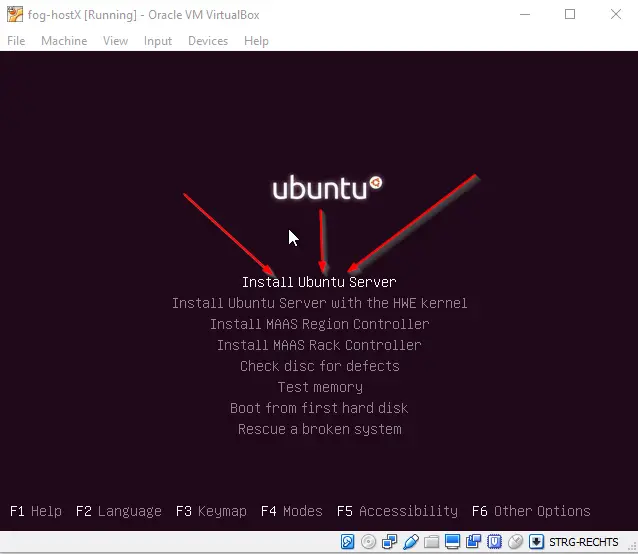This screenshot has width=638, height=554.
Task: Maximize the fog-hostX VirtualBox window
Action: [570, 14]
